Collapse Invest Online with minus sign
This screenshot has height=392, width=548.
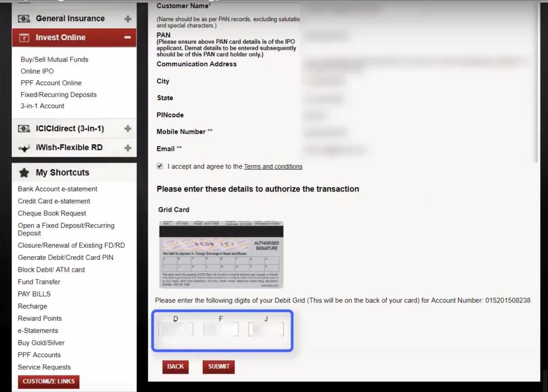tap(127, 37)
